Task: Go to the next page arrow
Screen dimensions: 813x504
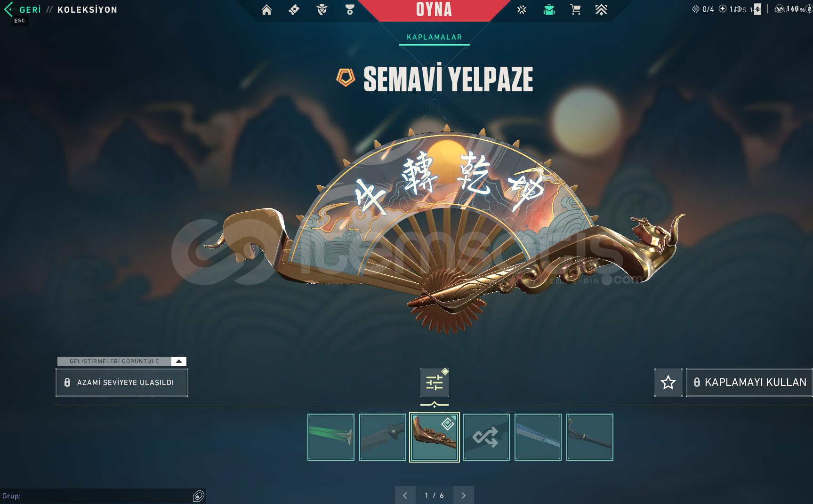Action: pos(464,495)
